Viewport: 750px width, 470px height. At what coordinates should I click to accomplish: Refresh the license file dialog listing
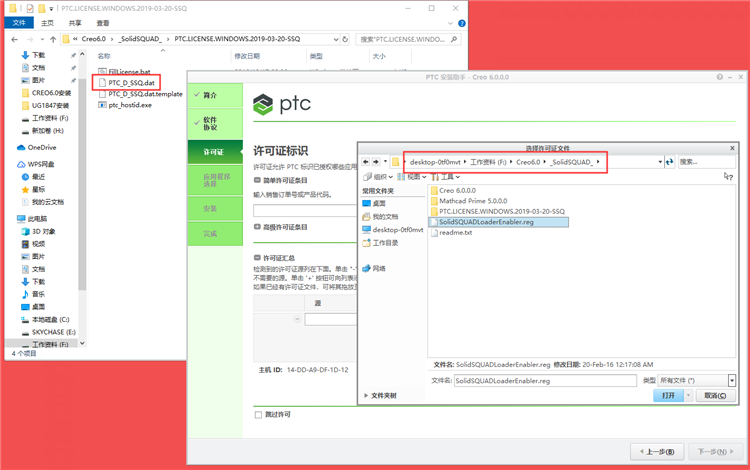coord(670,162)
